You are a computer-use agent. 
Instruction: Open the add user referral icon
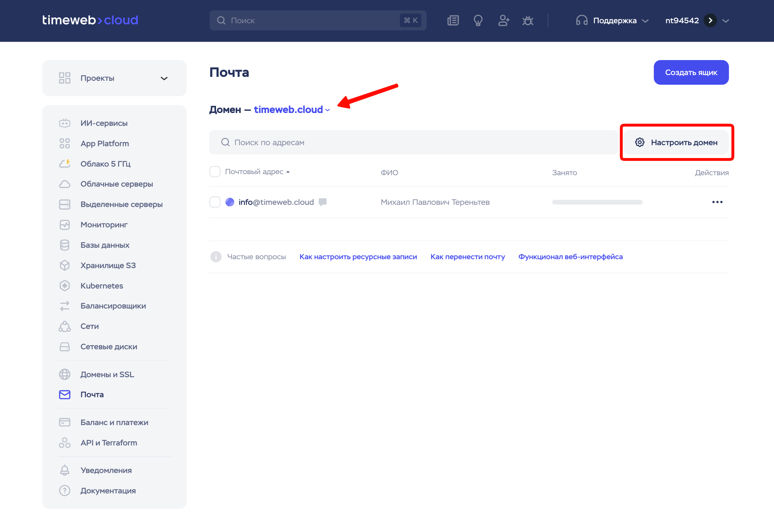point(504,20)
